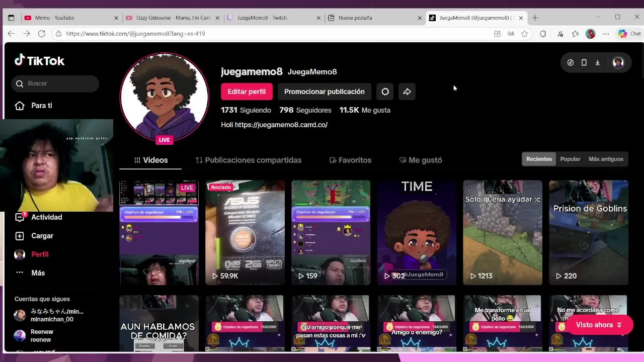Open a new browser tab

(535, 18)
